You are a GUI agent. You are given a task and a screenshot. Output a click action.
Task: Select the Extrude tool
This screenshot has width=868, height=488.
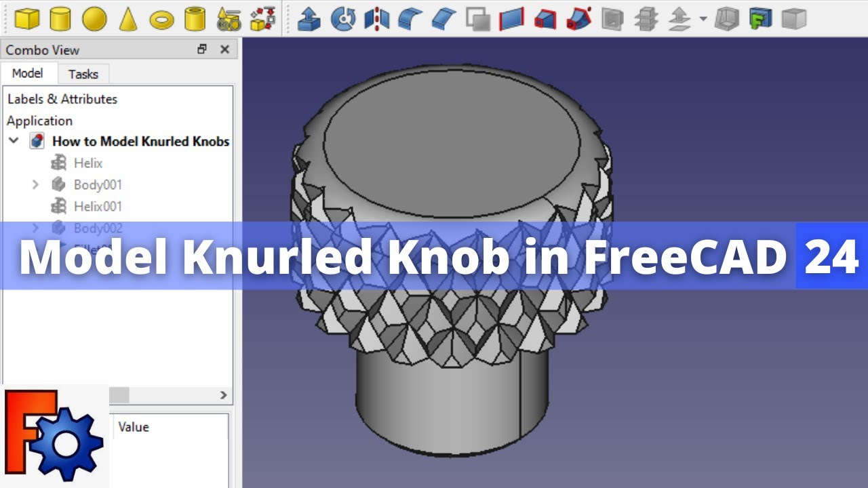tap(309, 19)
